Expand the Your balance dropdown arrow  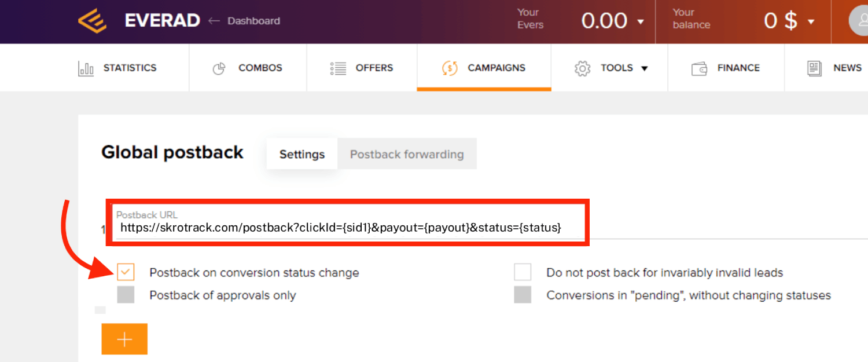(811, 22)
